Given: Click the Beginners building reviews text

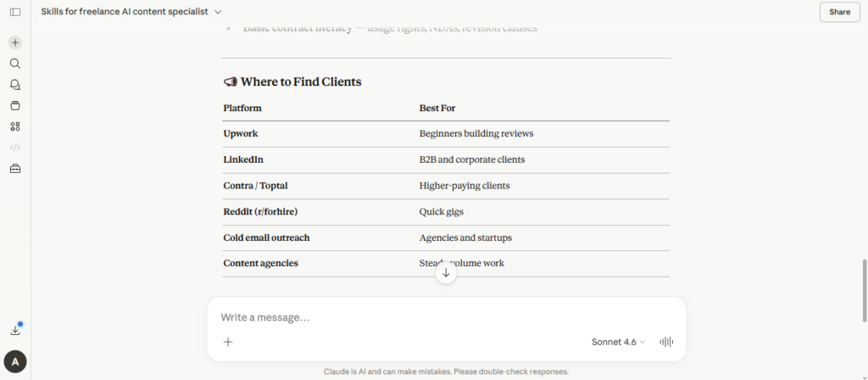Looking at the screenshot, I should coord(476,133).
